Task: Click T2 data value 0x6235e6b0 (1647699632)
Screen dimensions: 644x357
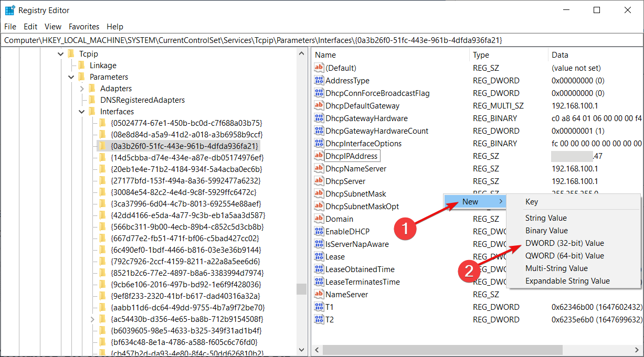Action: click(x=597, y=319)
